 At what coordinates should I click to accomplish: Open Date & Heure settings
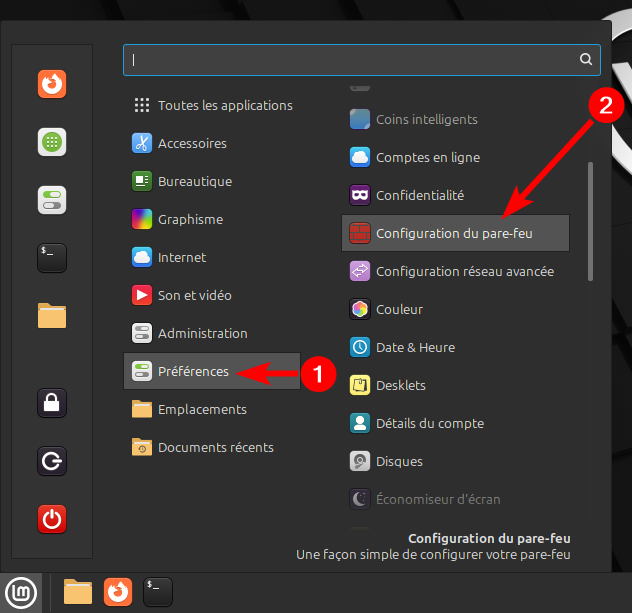[415, 347]
